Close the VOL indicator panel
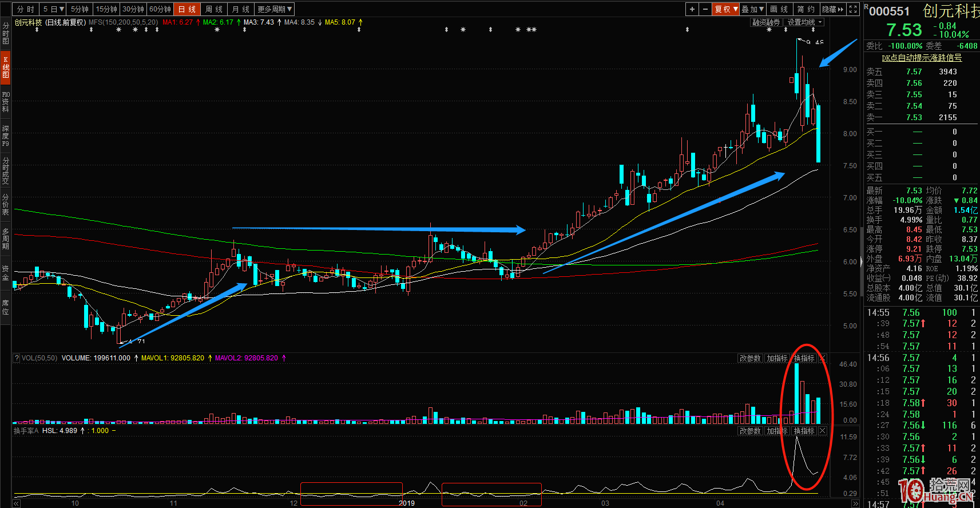 pyautogui.click(x=823, y=358)
